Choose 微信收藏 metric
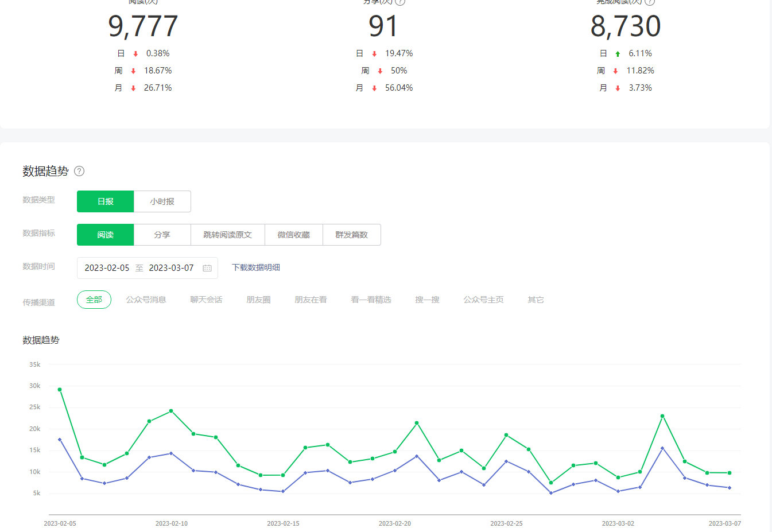This screenshot has width=772, height=532. [x=293, y=235]
